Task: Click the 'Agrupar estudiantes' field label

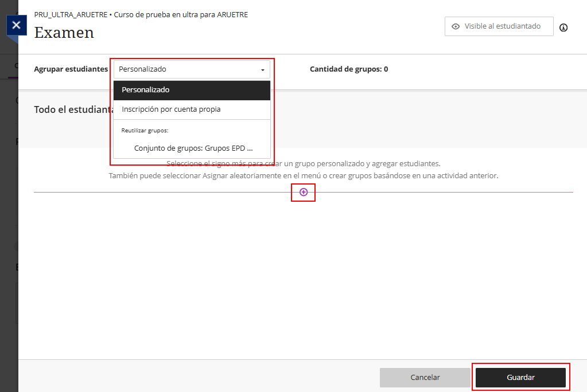Action: 71,69
